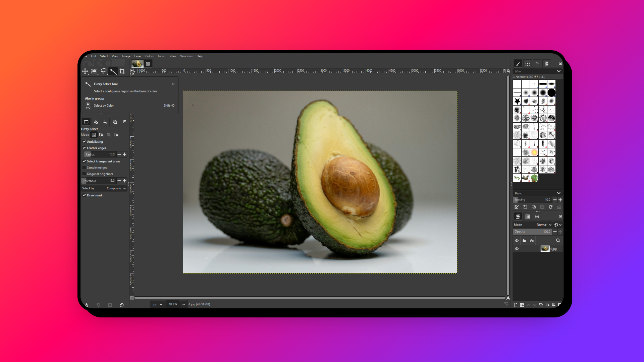Open the Channels tab icon
The height and width of the screenshot is (362, 644).
pos(528,217)
